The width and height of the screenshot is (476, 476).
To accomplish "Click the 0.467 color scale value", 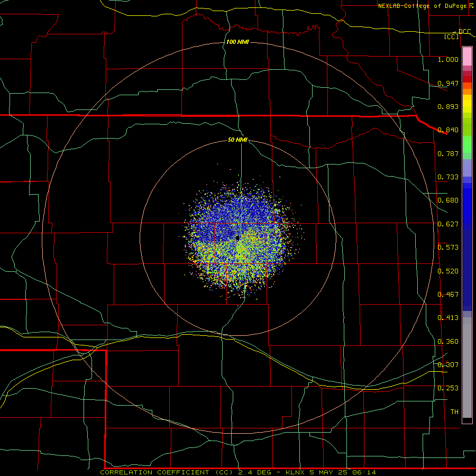I will [448, 295].
